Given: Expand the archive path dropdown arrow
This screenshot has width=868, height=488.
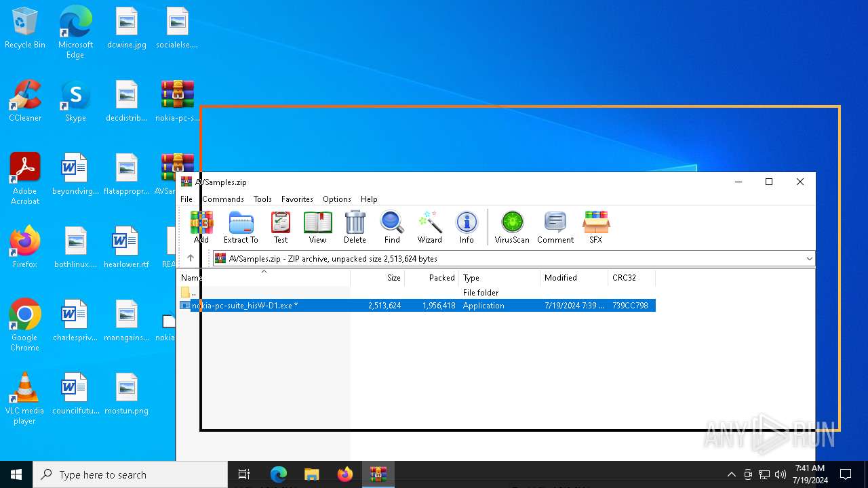Looking at the screenshot, I should pos(809,259).
